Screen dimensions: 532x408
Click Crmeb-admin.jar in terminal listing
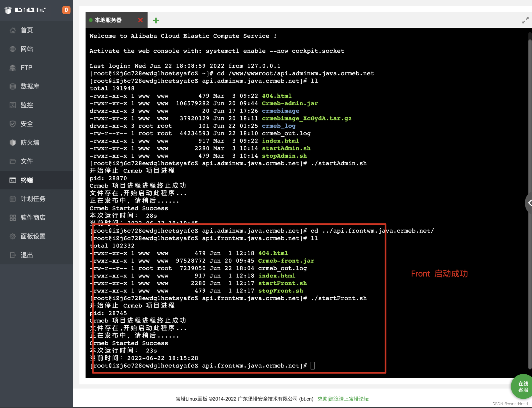click(290, 103)
